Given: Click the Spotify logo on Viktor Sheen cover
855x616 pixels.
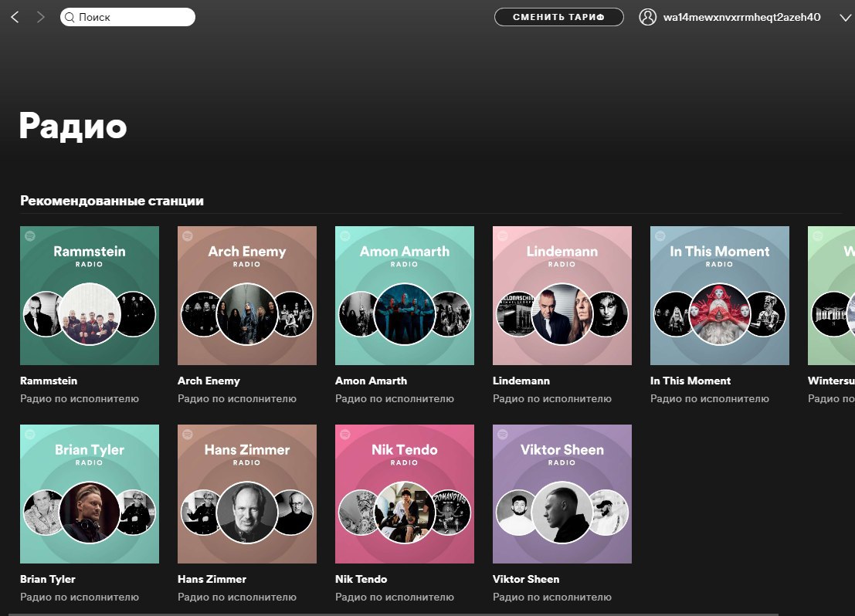Looking at the screenshot, I should point(503,435).
